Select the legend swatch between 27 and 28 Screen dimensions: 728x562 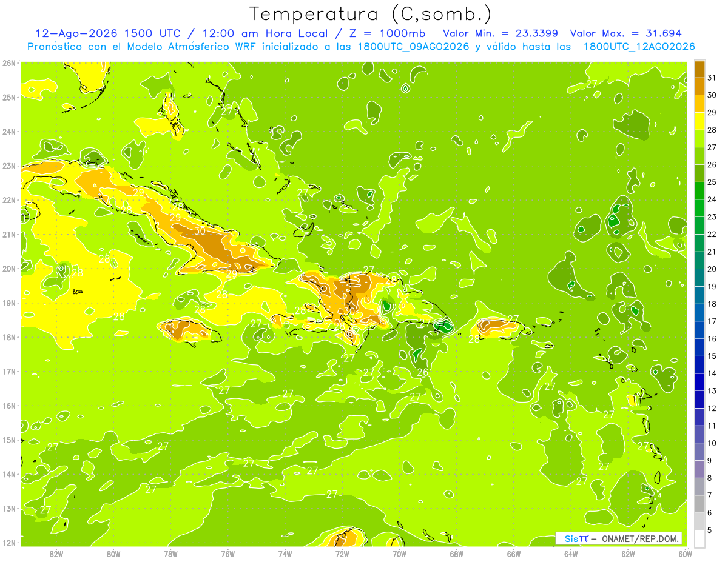(x=699, y=138)
